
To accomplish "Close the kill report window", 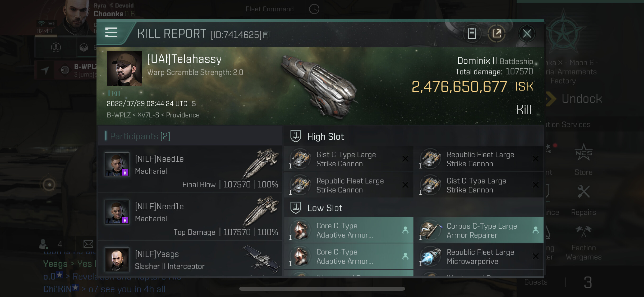I will [527, 34].
